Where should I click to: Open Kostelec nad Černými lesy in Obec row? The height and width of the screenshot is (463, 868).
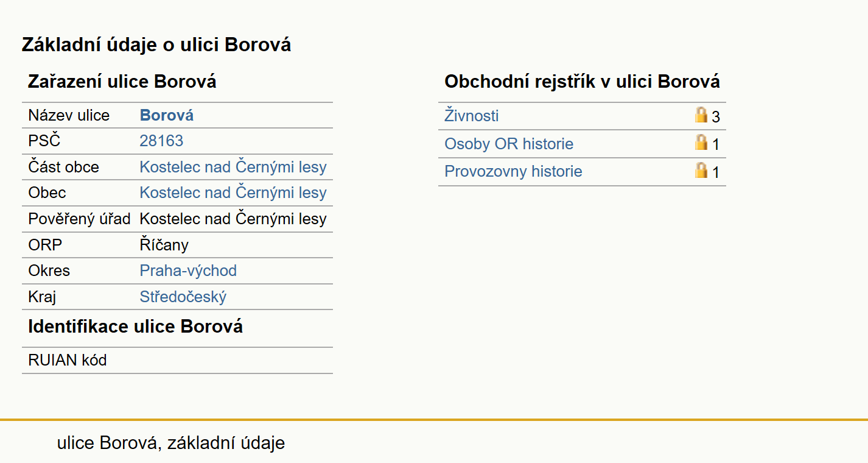[233, 193]
